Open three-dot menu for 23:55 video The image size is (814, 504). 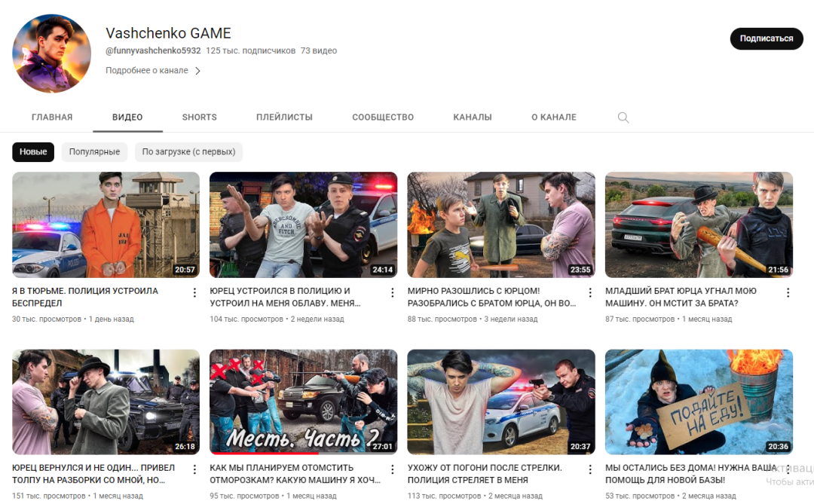[590, 292]
